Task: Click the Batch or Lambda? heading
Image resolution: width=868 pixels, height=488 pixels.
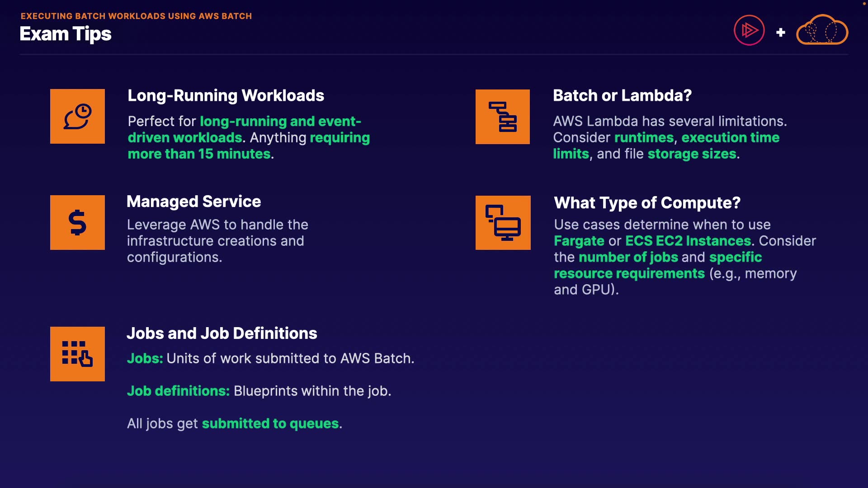Action: tap(622, 96)
